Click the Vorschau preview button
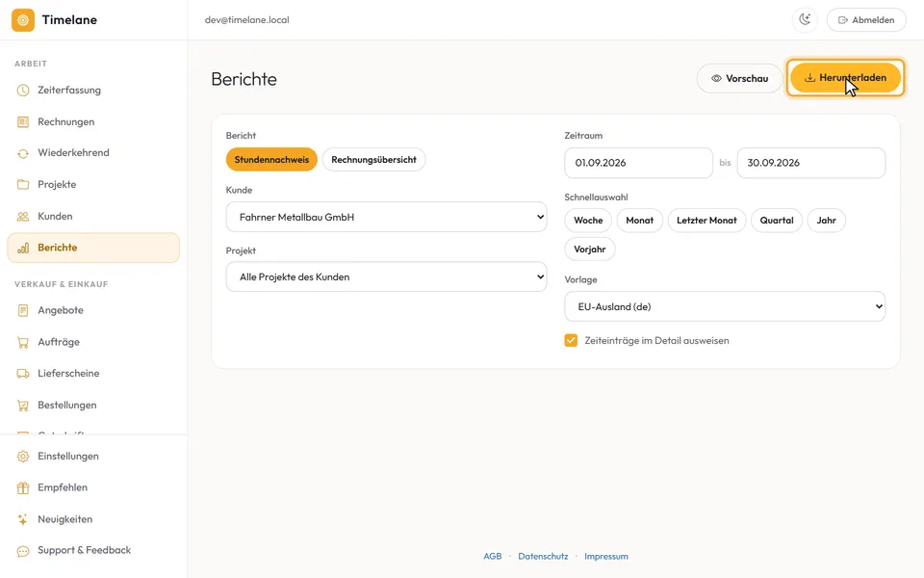This screenshot has width=924, height=578. 739,78
